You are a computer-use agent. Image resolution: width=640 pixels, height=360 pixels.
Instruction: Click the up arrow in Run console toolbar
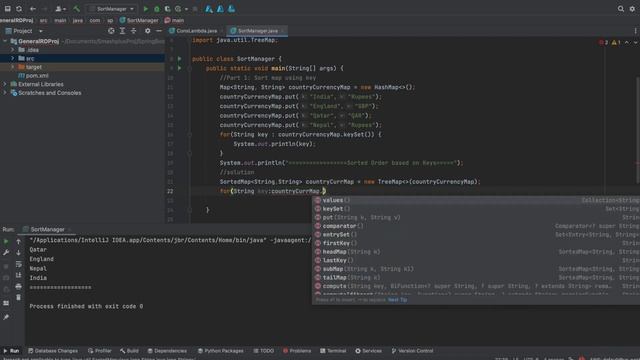pyautogui.click(x=18, y=242)
